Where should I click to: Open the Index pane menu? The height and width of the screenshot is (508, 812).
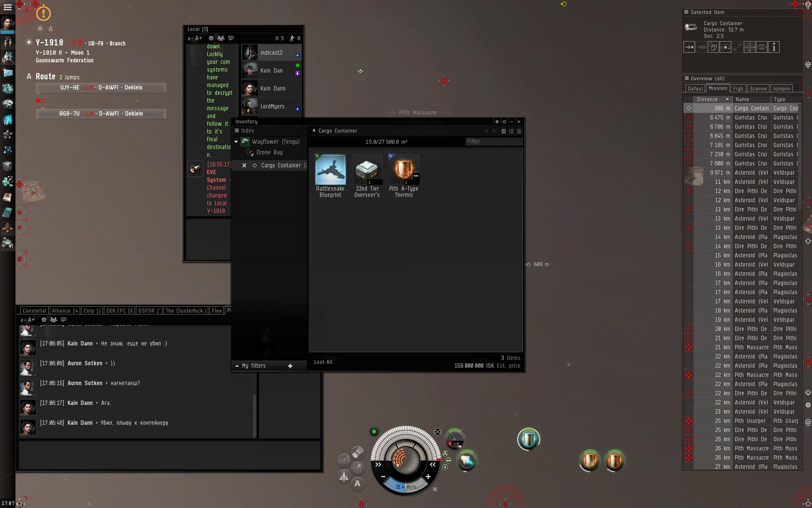tap(237, 131)
